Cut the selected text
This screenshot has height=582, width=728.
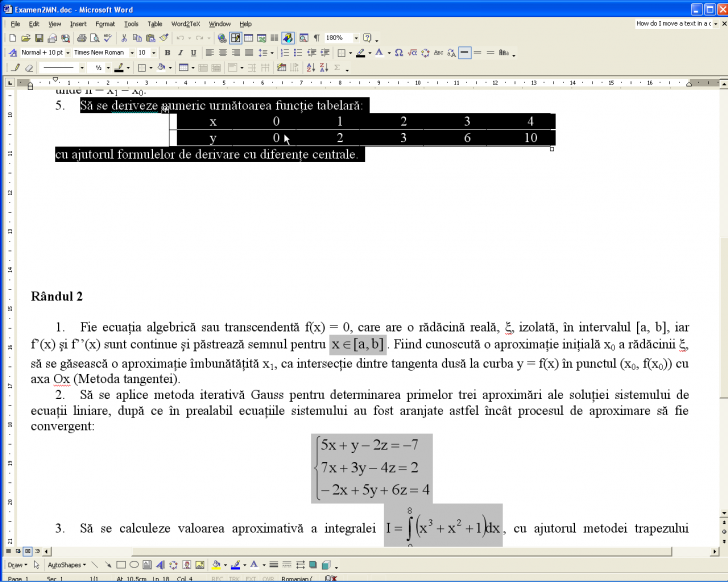[x=124, y=38]
